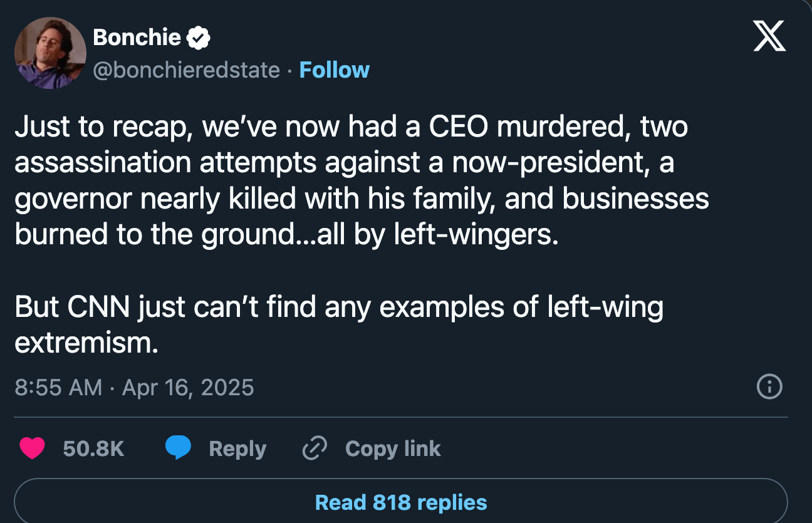Click the X logo icon
The width and height of the screenshot is (812, 523).
click(x=768, y=37)
